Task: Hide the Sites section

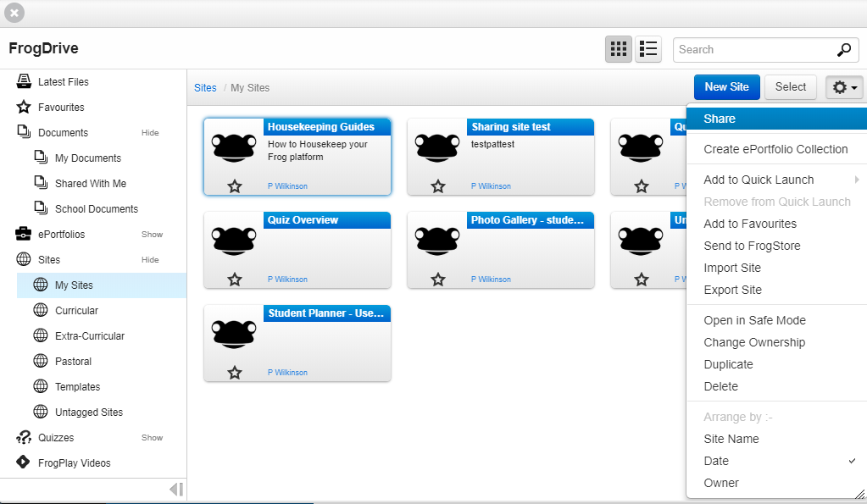Action: 150,260
